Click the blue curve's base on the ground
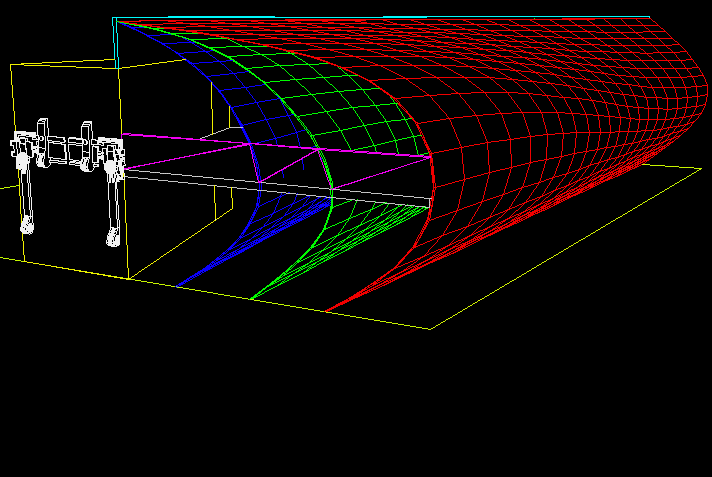The width and height of the screenshot is (712, 477). (x=180, y=286)
